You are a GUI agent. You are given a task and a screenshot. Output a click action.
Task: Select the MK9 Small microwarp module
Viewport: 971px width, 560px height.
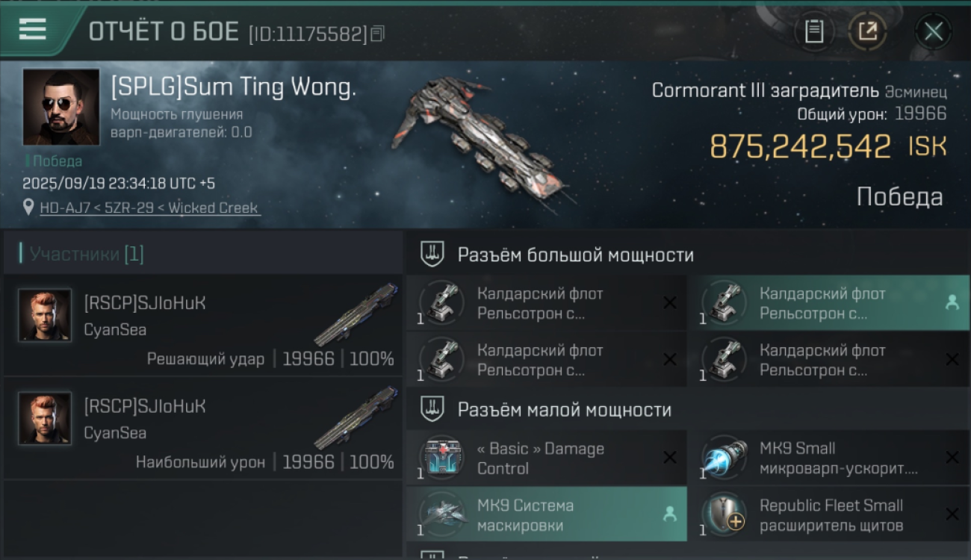tap(828, 458)
